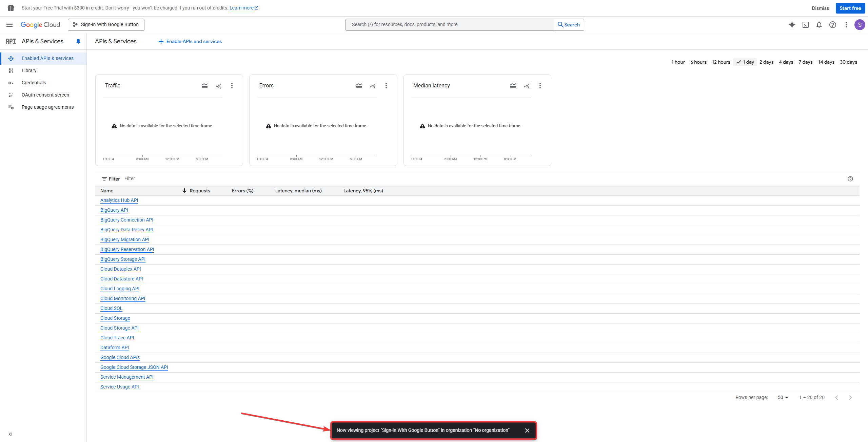Select the 12 hours time range
This screenshot has height=442, width=868.
tap(721, 62)
